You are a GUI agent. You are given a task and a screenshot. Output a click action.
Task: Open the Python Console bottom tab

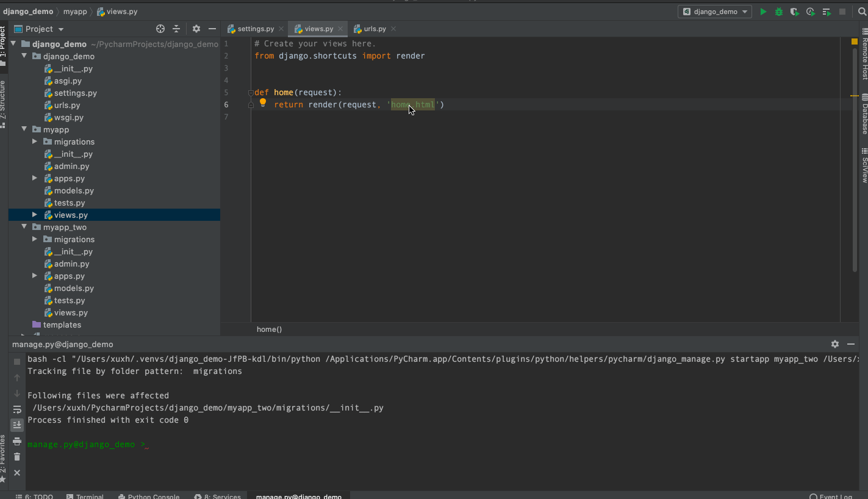[x=149, y=497]
